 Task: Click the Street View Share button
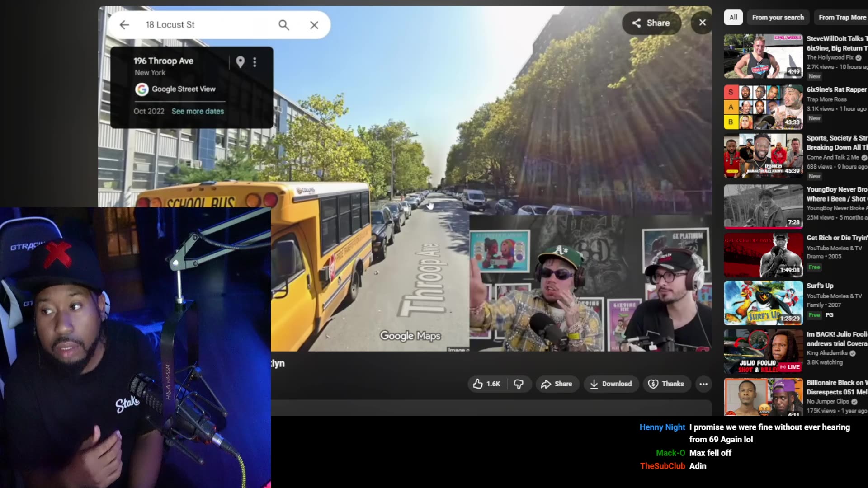651,23
